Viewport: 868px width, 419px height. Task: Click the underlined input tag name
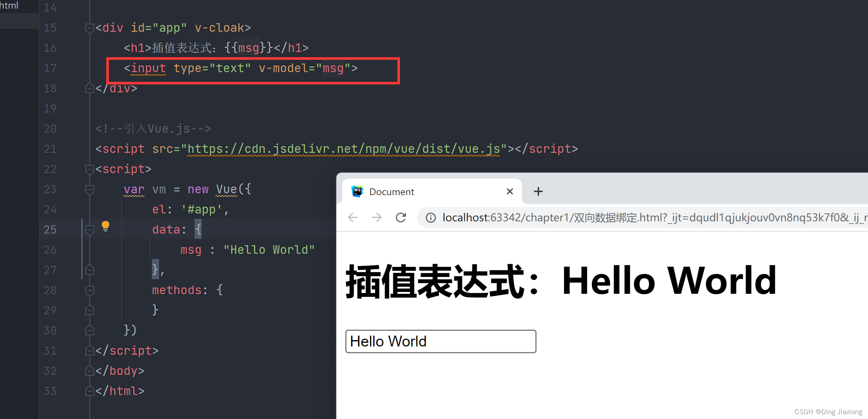(x=148, y=68)
